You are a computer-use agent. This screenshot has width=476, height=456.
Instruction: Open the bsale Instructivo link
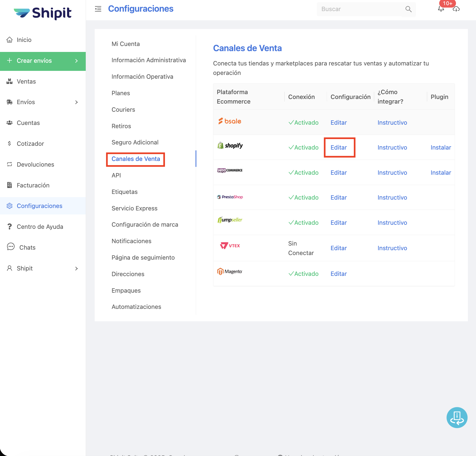(x=392, y=123)
